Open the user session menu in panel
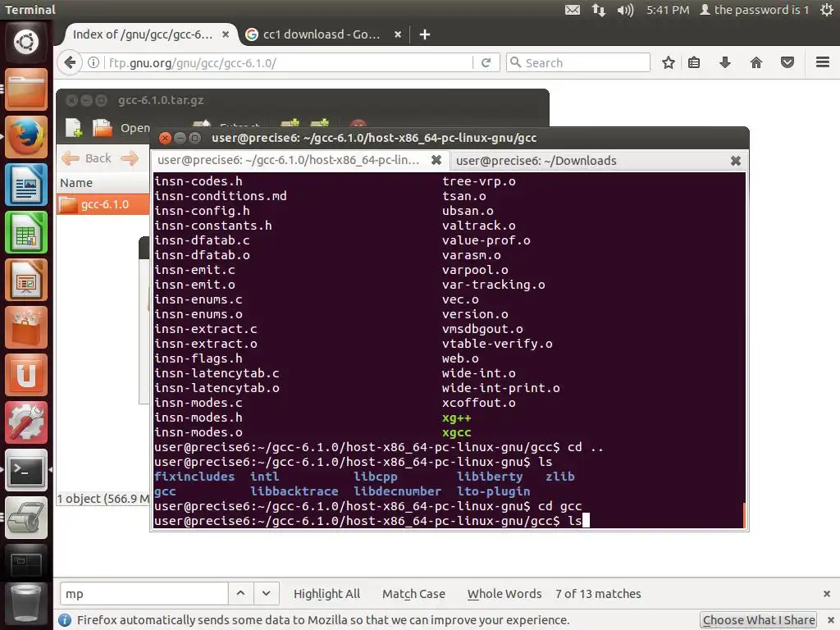 (x=755, y=10)
